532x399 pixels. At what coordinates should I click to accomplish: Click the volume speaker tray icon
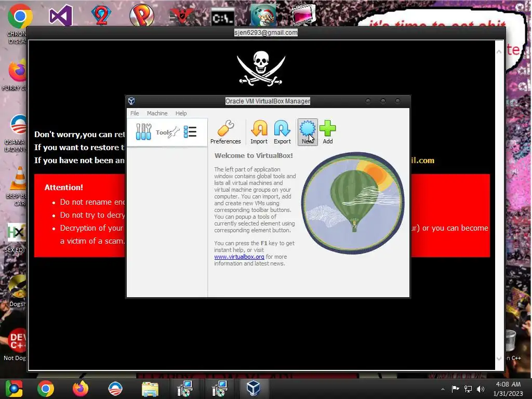click(x=481, y=389)
